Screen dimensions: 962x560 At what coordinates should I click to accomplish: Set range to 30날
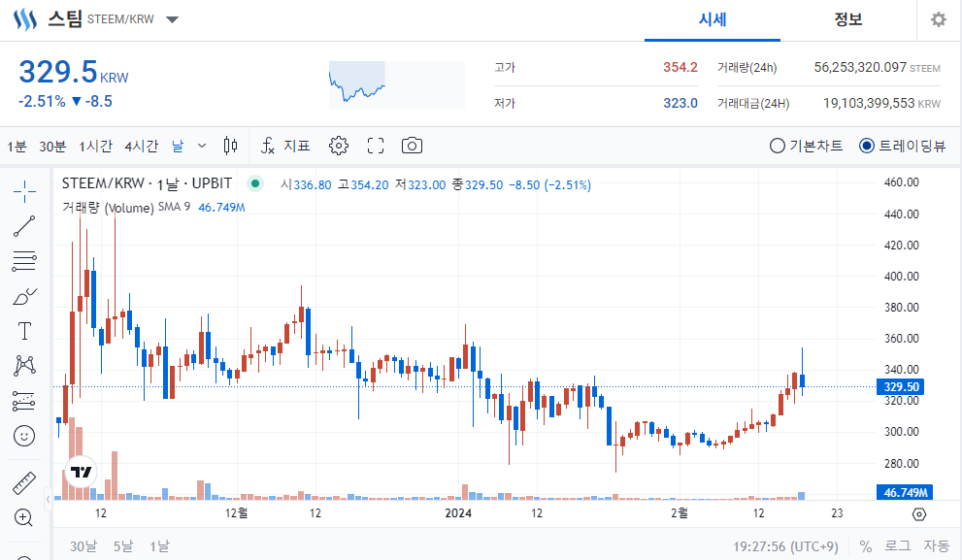83,545
